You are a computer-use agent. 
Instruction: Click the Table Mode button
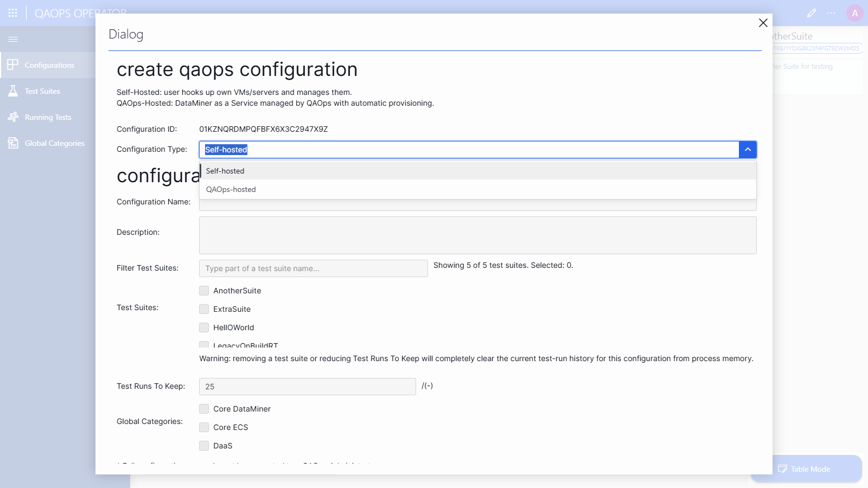point(806,469)
